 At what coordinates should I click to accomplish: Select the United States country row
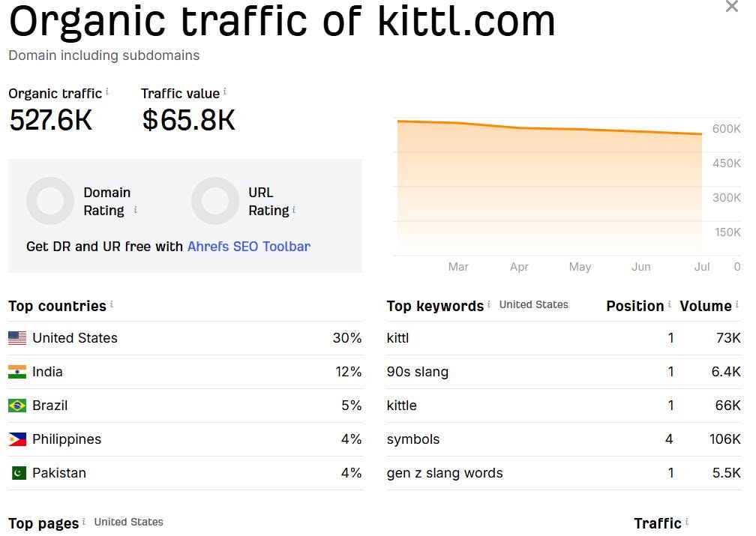click(x=185, y=338)
